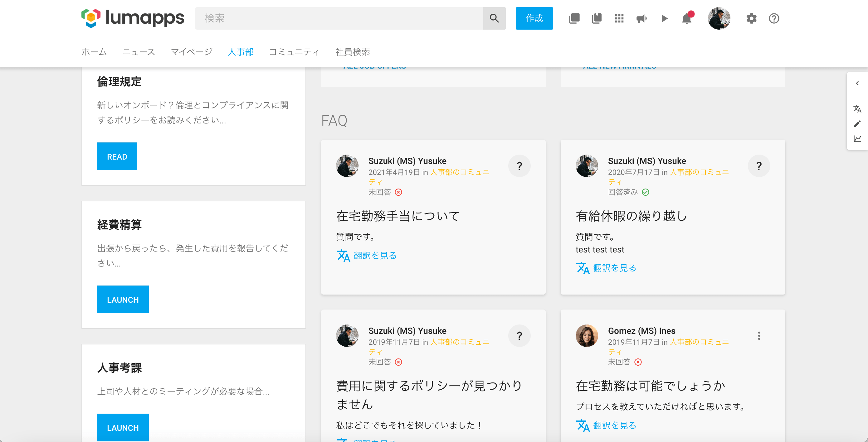Open the help question mark icon
Image resolution: width=868 pixels, height=442 pixels.
tap(774, 18)
